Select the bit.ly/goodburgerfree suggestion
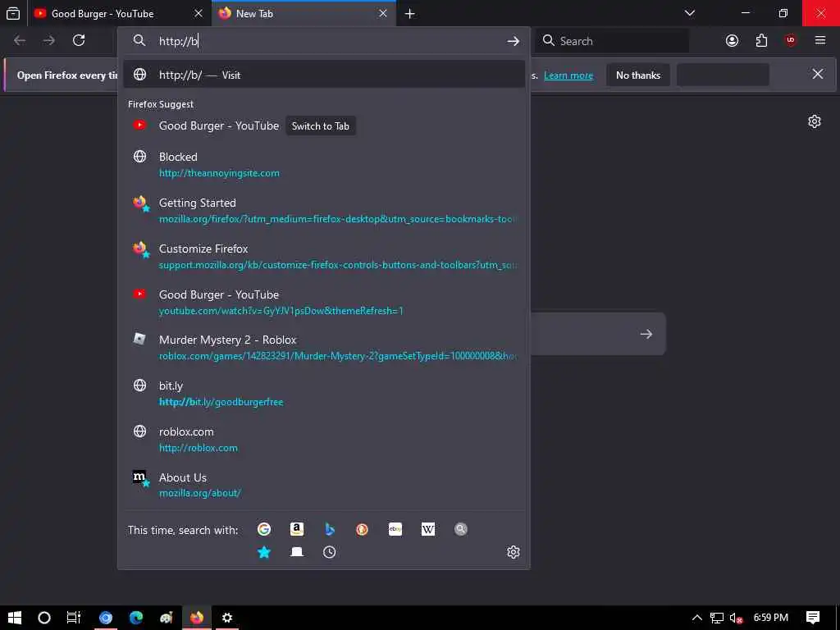 point(324,394)
